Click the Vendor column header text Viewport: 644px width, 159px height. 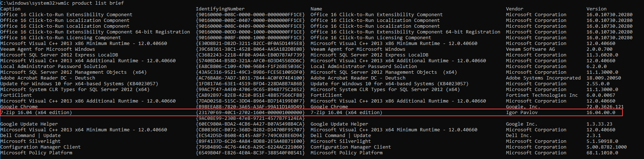coord(515,9)
